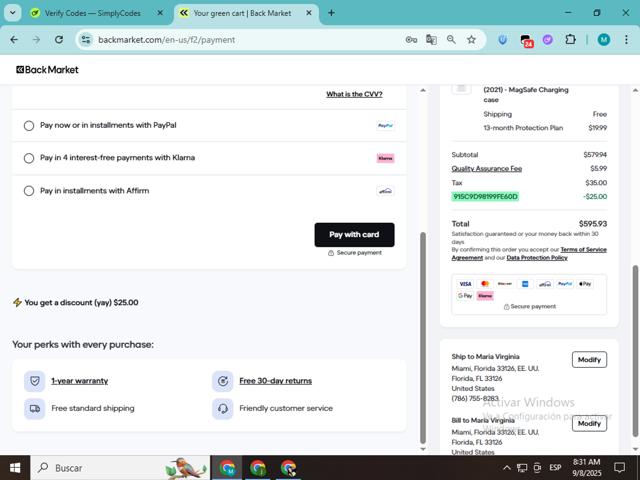
Task: Open the Quality Assurance Fee link
Action: pyautogui.click(x=487, y=169)
